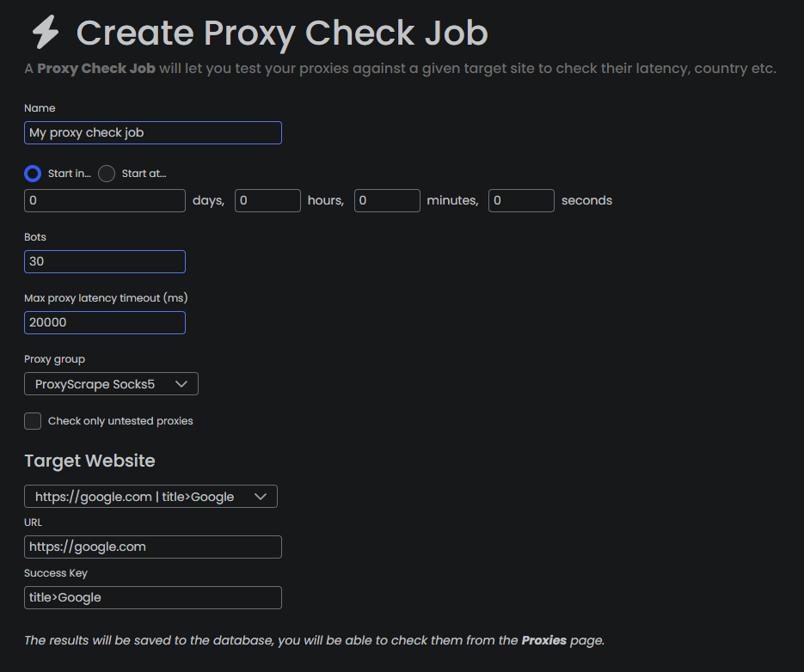Click the 'Create Proxy Check Job' heading
The width and height of the screenshot is (804, 672).
tap(282, 33)
